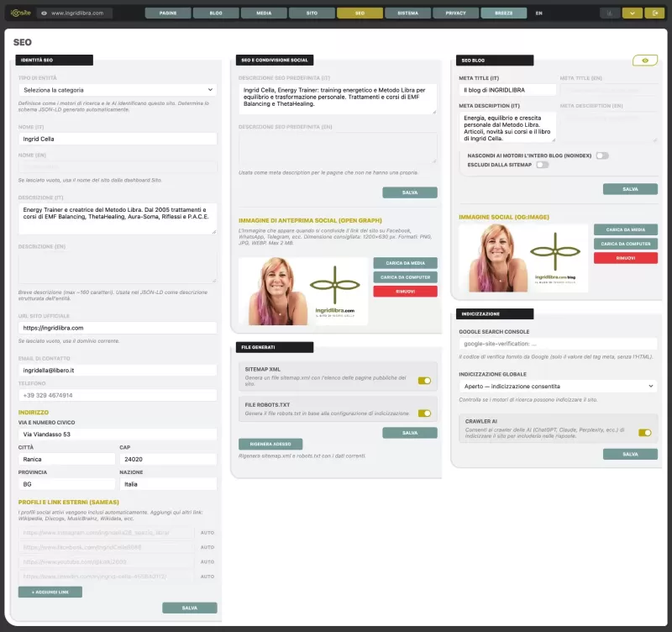This screenshot has width=672, height=632.
Task: Click the Open Graph preview image thumbnail
Action: coord(303,291)
